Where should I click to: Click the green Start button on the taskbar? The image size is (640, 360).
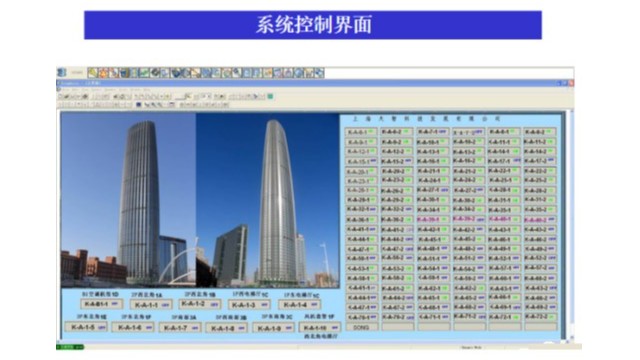70,347
